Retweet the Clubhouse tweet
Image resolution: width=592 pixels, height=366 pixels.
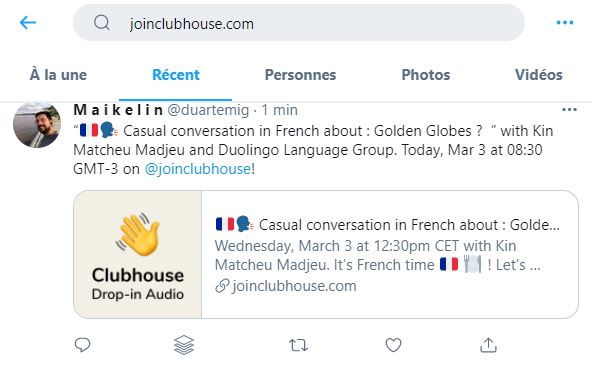[298, 345]
